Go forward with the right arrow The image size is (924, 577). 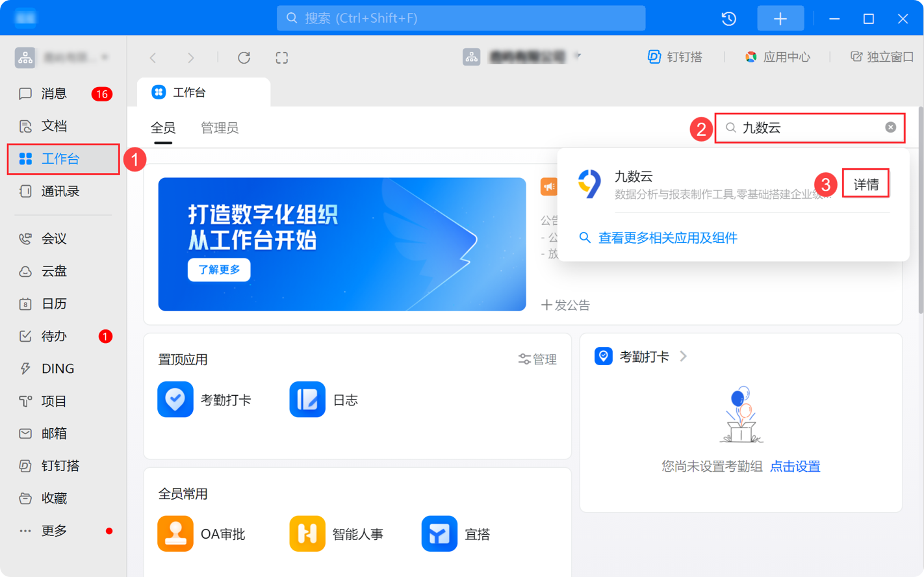point(190,58)
